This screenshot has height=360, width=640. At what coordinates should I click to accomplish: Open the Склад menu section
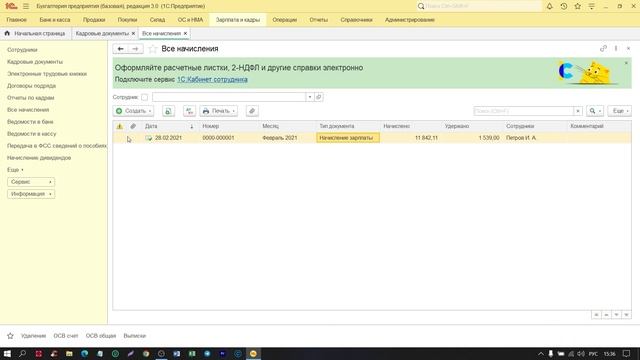click(x=157, y=20)
